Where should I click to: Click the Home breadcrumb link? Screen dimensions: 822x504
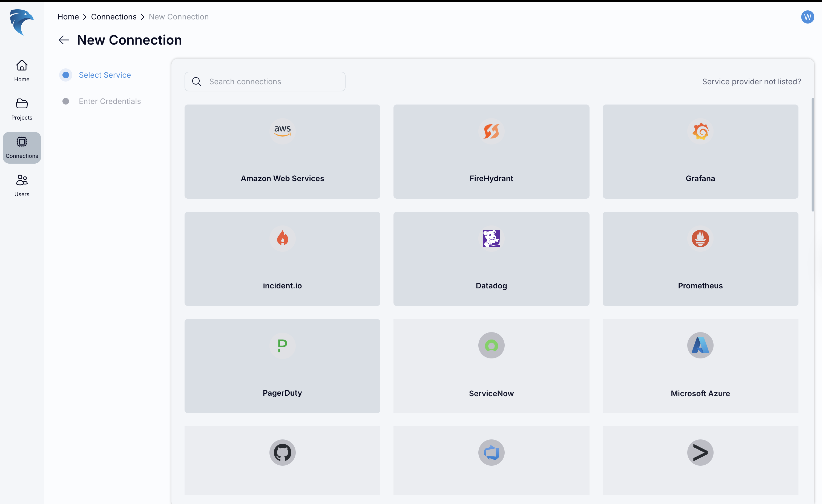pos(68,17)
